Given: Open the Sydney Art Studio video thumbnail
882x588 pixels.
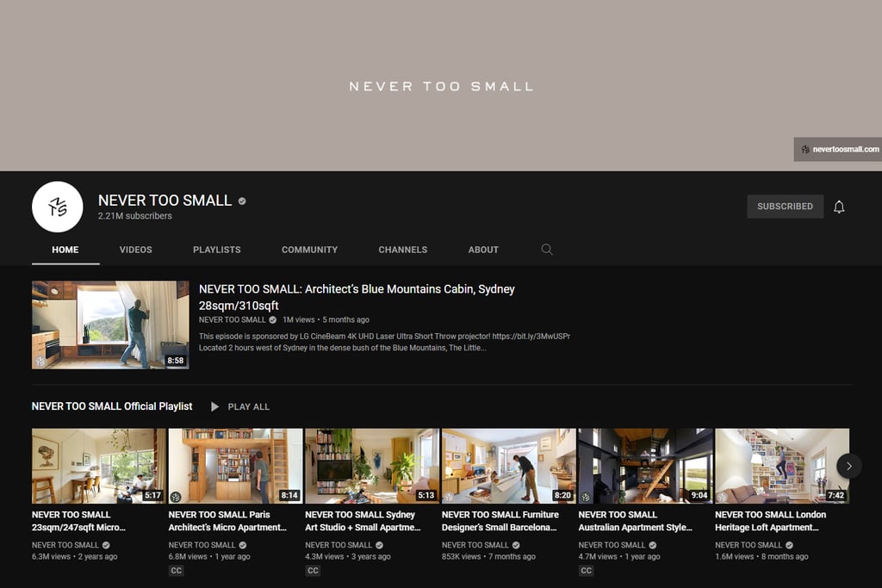Looking at the screenshot, I should 372,466.
